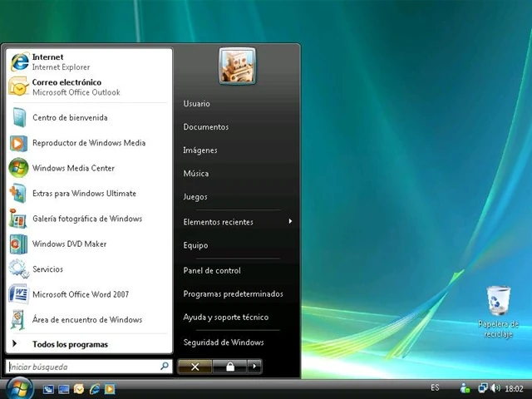Open Galería fotográfica de Windows icon
Screen dimensions: 532x399
coord(18,219)
